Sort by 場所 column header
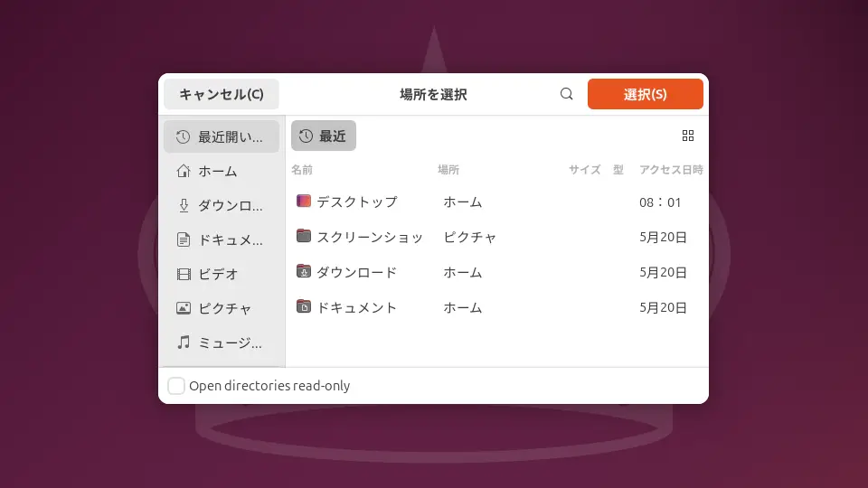The image size is (868, 488). [x=448, y=170]
